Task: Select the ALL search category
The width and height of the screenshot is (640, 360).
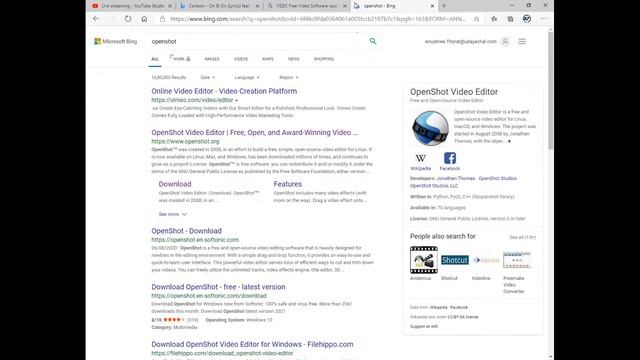Action: pos(155,59)
